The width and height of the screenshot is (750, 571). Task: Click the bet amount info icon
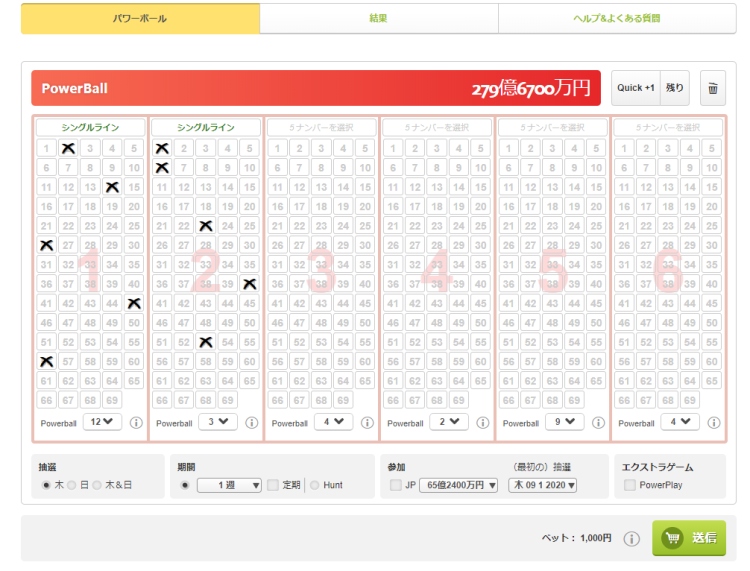click(x=632, y=539)
